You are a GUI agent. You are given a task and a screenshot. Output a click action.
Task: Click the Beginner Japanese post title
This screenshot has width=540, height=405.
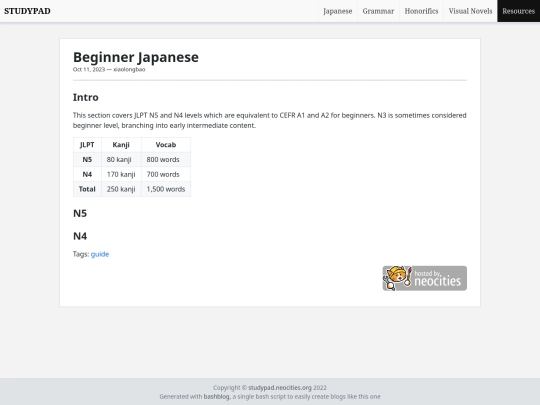(136, 57)
